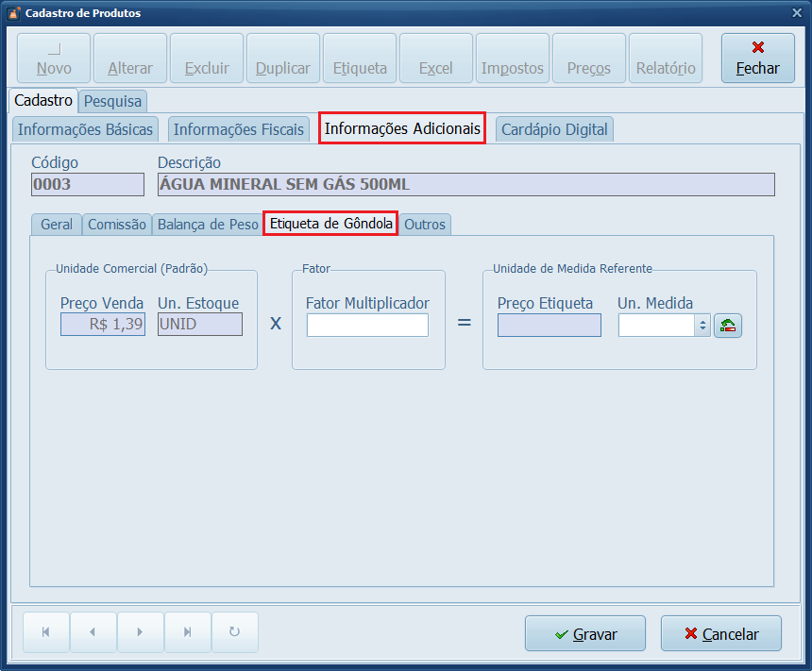The image size is (812, 671).
Task: Click the Fechar button with red X
Action: click(x=757, y=58)
